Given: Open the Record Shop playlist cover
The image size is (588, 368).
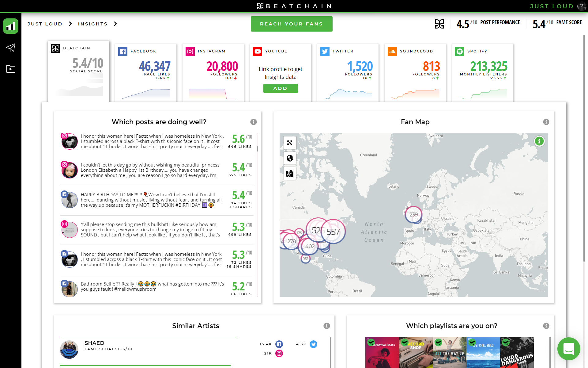Looking at the screenshot, I should point(416,352).
